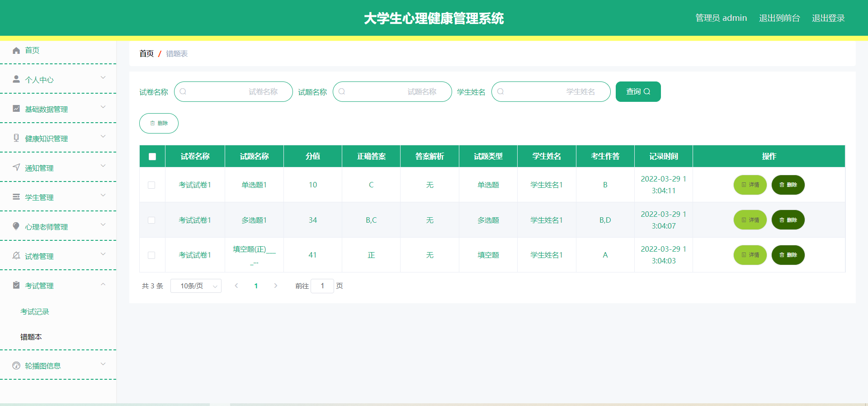868x406 pixels.
Task: Check the row checkbox for 单选题1
Action: pos(151,185)
